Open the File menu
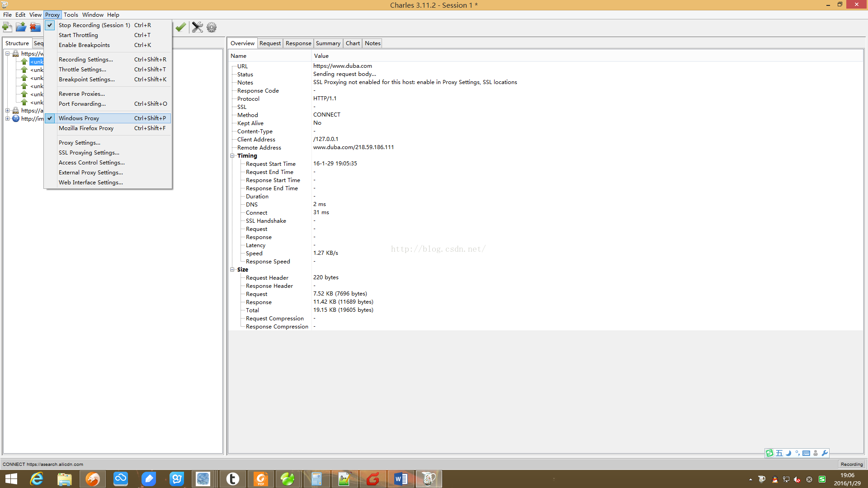 [7, 14]
